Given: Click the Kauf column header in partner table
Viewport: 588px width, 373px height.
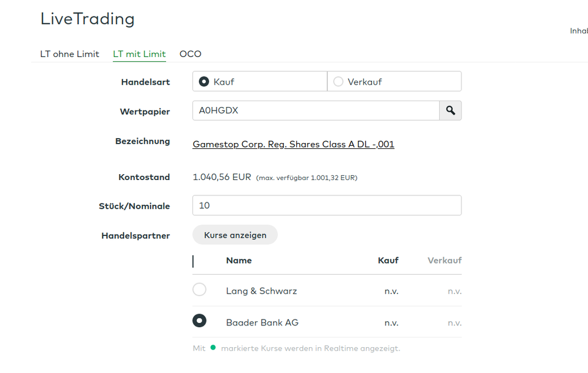Looking at the screenshot, I should click(388, 261).
